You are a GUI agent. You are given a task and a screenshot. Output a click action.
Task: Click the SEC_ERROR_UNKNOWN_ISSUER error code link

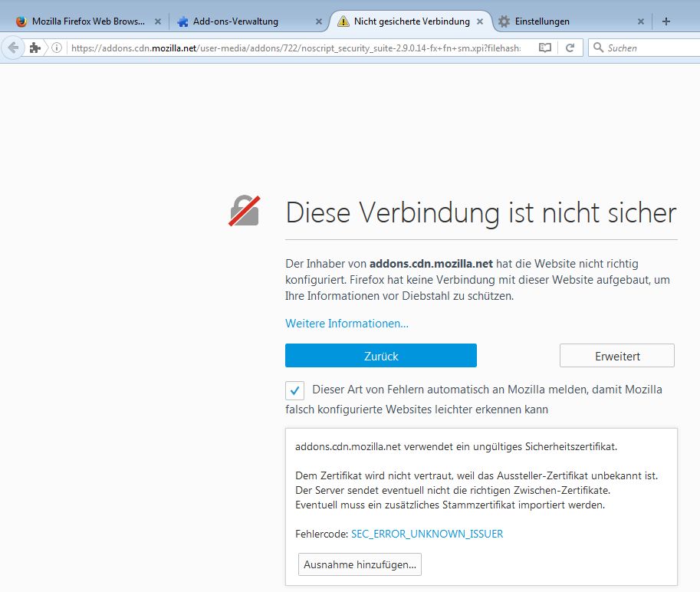point(426,534)
